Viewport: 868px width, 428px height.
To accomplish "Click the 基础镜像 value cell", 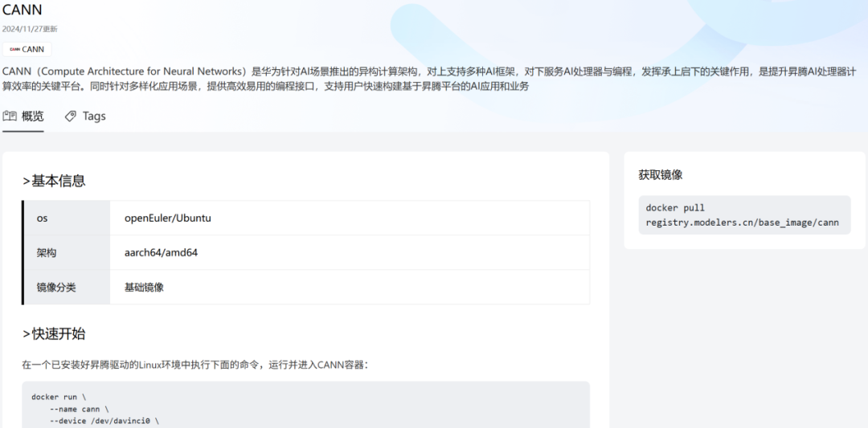I will coord(350,287).
